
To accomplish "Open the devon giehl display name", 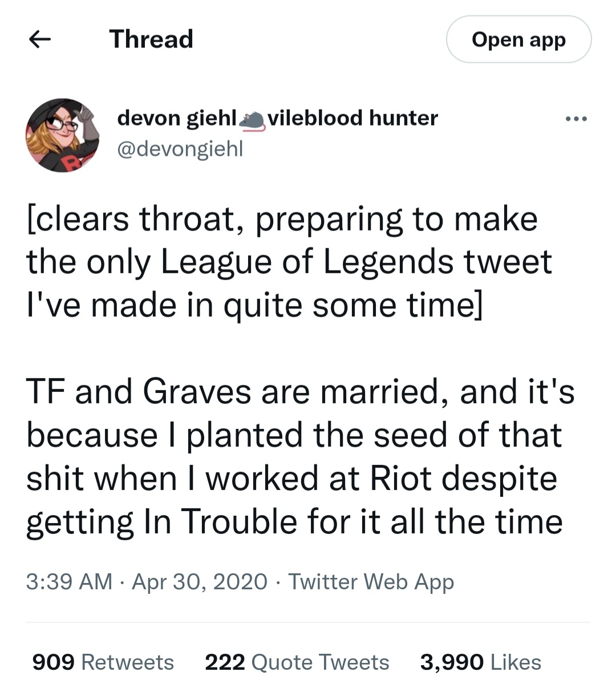I will click(176, 118).
